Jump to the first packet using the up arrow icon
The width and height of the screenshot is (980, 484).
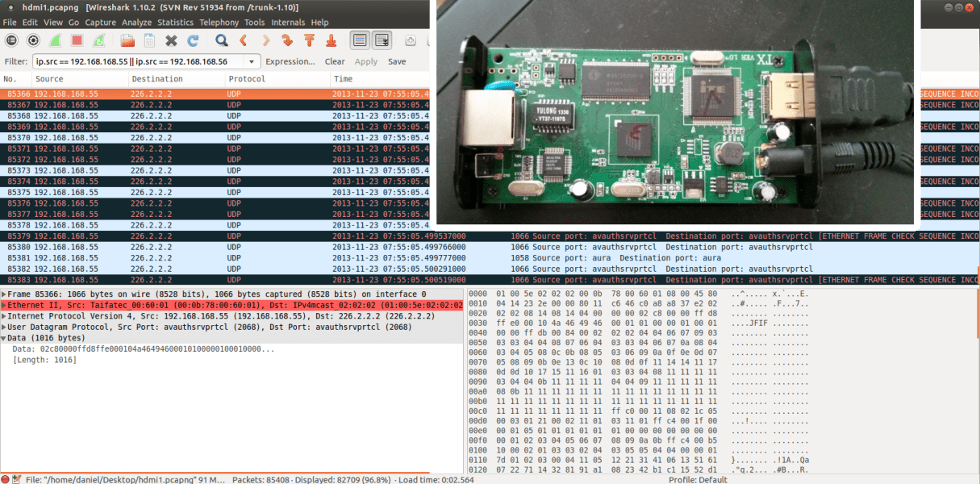[x=309, y=40]
